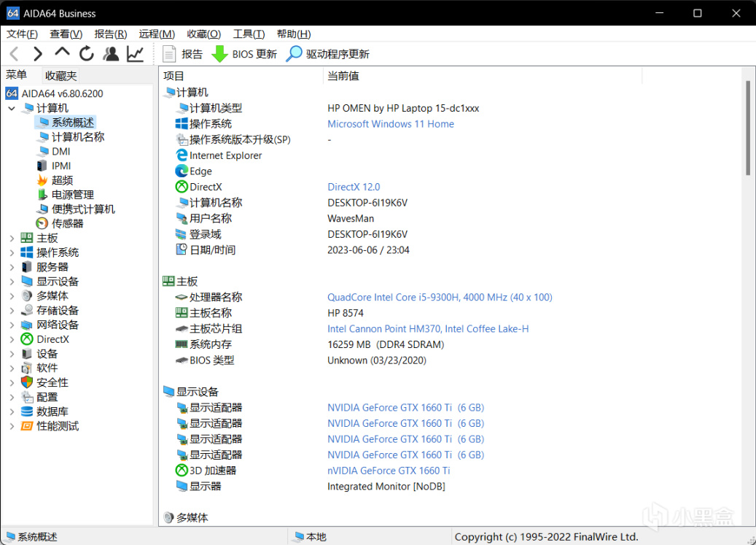Go up one level with the up arrow
Image resolution: width=756 pixels, height=545 pixels.
(62, 53)
